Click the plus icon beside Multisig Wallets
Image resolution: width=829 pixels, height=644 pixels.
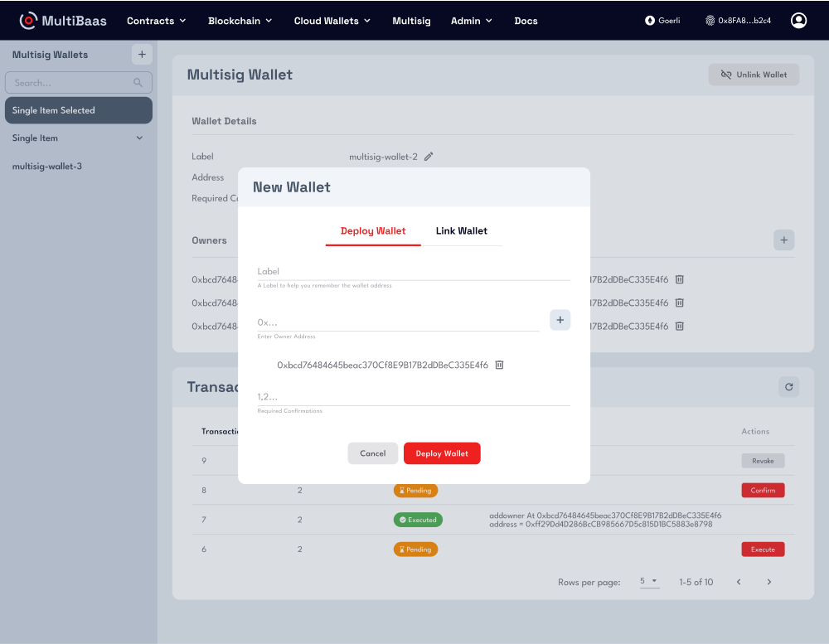click(142, 55)
